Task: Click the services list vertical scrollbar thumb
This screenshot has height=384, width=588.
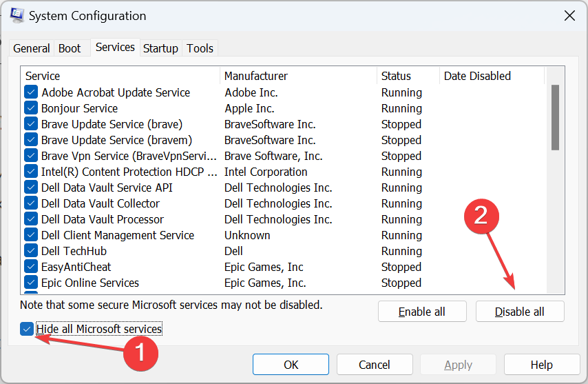Action: [x=556, y=117]
